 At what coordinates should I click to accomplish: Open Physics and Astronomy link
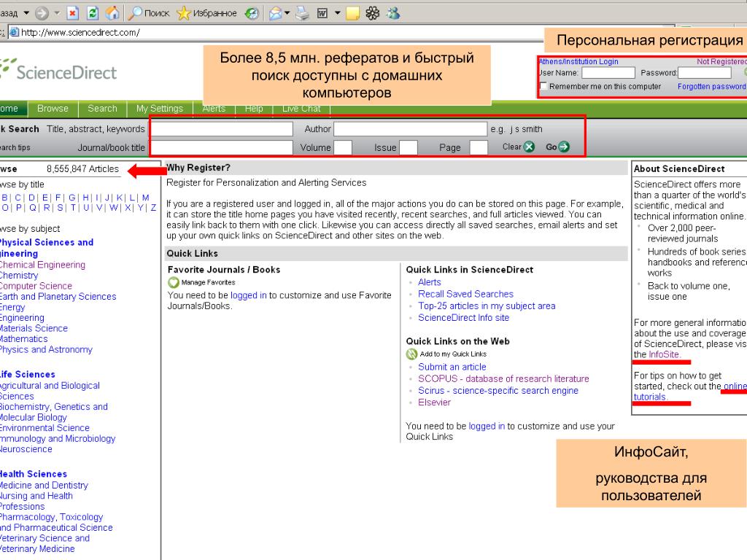[x=46, y=349]
